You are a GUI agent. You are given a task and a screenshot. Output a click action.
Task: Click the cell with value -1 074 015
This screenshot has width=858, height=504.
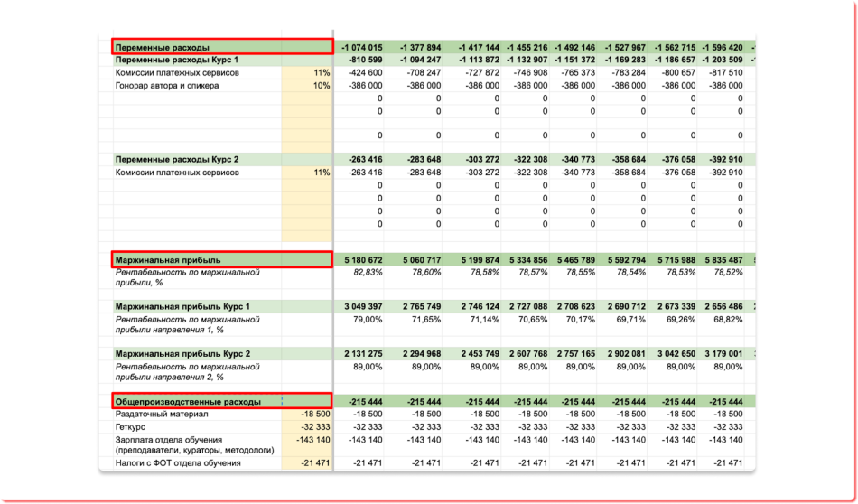click(361, 47)
